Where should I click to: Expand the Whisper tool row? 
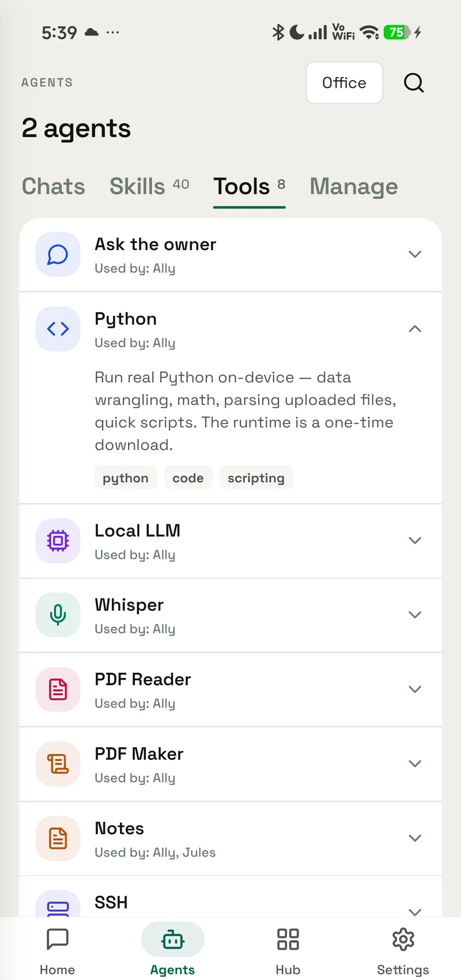click(415, 615)
